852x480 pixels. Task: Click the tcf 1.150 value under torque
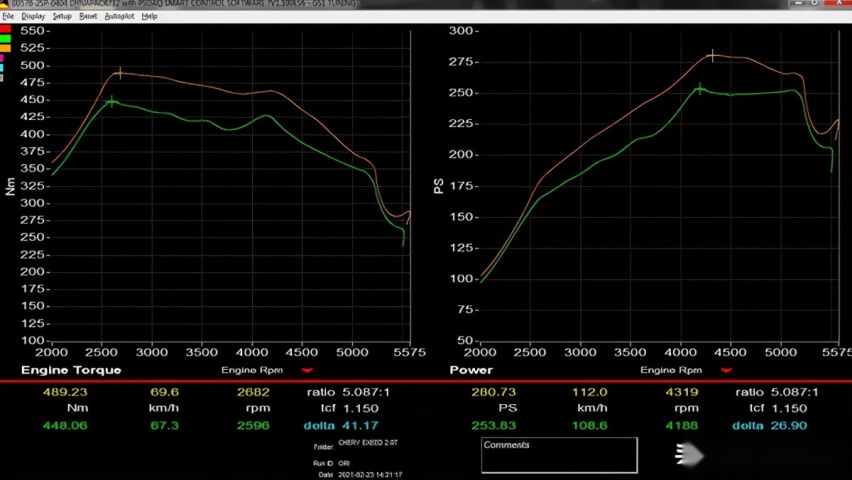click(x=360, y=408)
